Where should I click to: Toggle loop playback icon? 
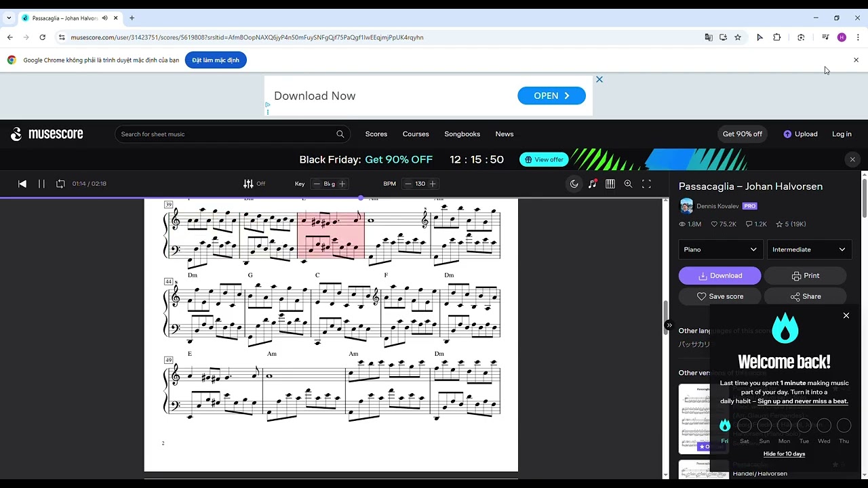tap(60, 184)
